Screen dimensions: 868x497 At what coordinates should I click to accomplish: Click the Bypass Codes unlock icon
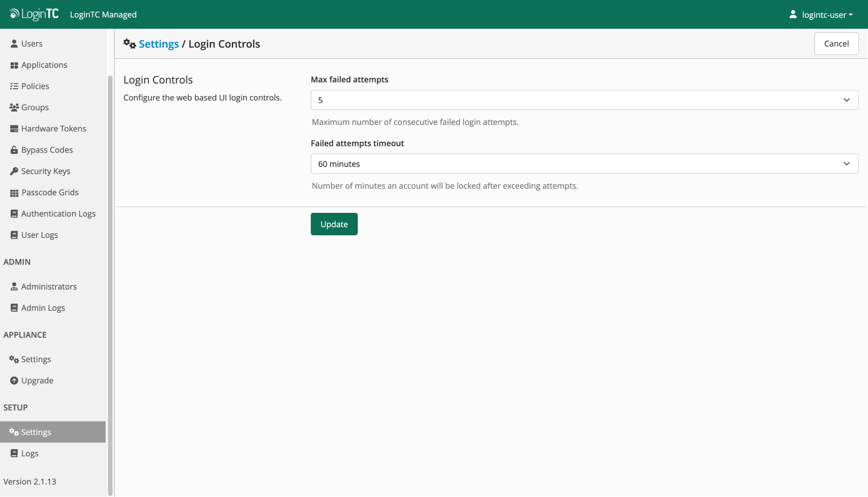pyautogui.click(x=14, y=150)
